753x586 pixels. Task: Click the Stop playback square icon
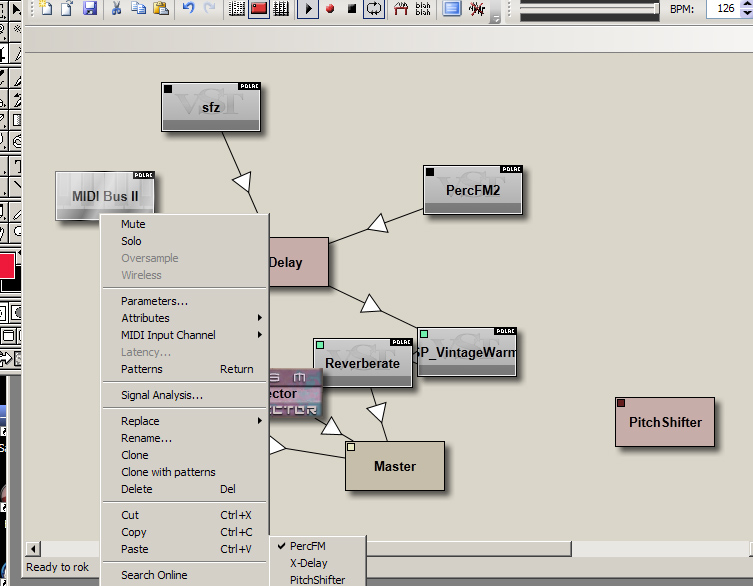coord(351,9)
